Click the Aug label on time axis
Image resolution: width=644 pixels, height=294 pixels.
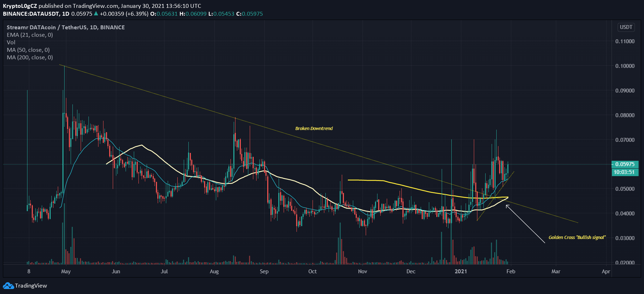(214, 271)
